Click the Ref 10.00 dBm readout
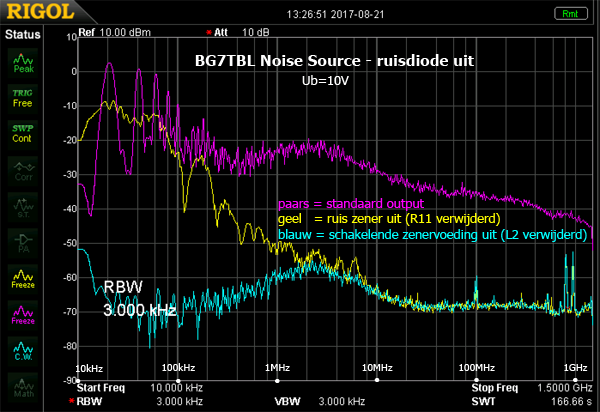This screenshot has height=412, width=600. click(x=114, y=33)
